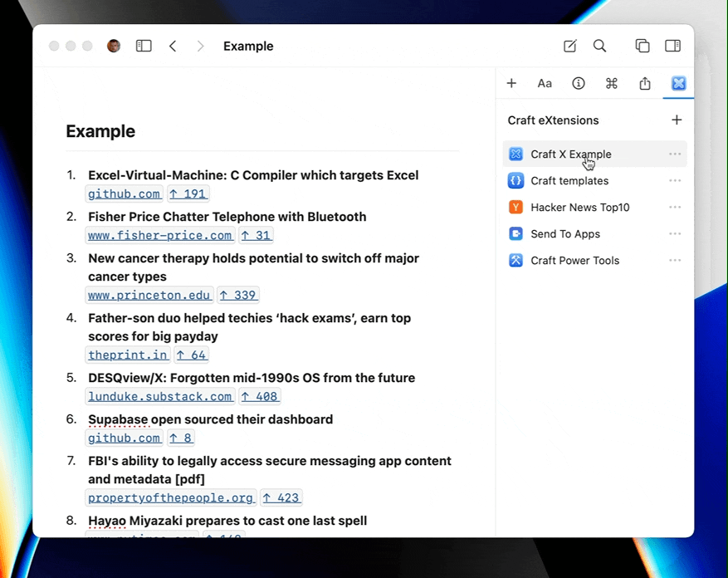This screenshot has width=728, height=578.
Task: Open more options for Craft Power Tools
Action: (675, 260)
